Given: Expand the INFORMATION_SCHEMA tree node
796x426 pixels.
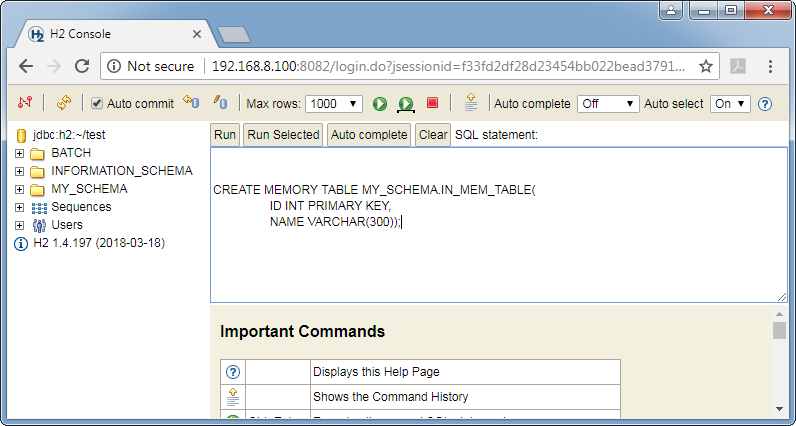Looking at the screenshot, I should coord(20,171).
